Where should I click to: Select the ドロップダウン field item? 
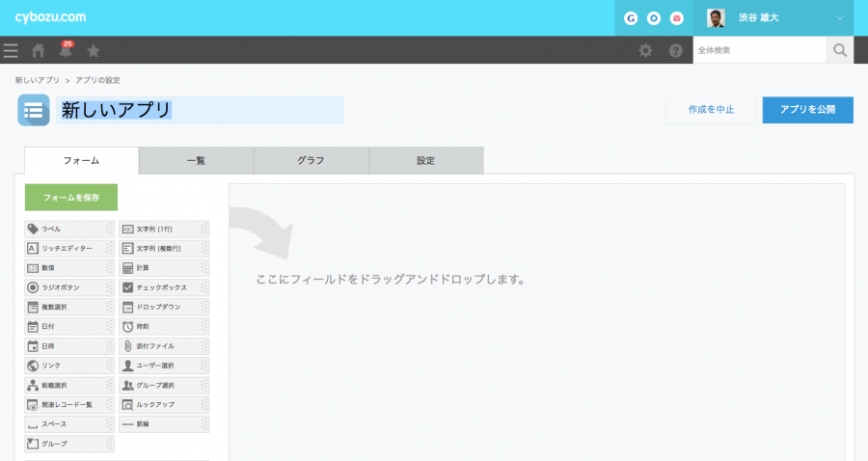click(164, 307)
